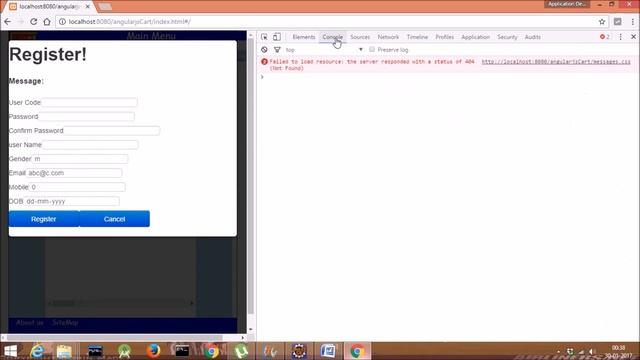640x360 pixels.
Task: Open the command prompt taskbar icon
Action: click(182, 351)
